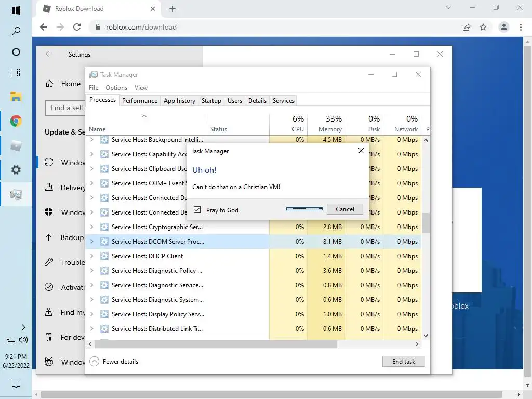Open the File Explorer icon in the taskbar

tap(16, 97)
